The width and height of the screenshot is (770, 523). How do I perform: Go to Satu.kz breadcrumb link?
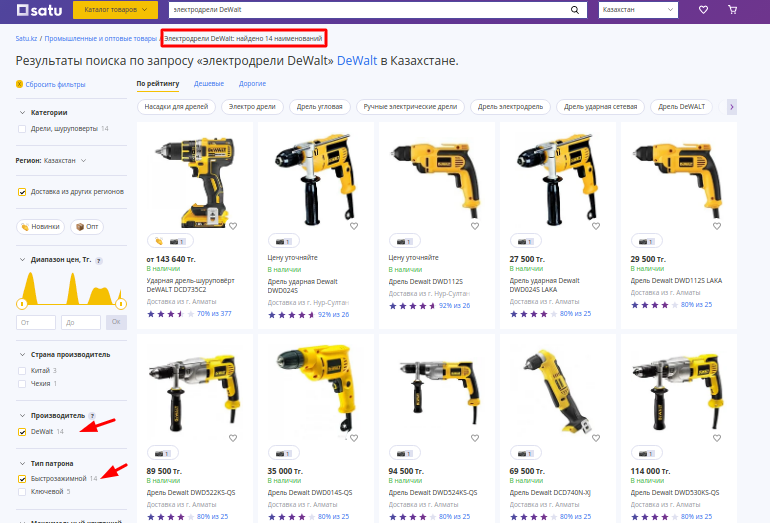point(26,38)
